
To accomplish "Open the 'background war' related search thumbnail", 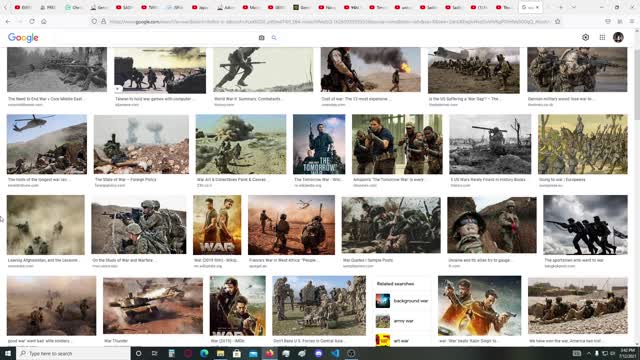I will (383, 301).
